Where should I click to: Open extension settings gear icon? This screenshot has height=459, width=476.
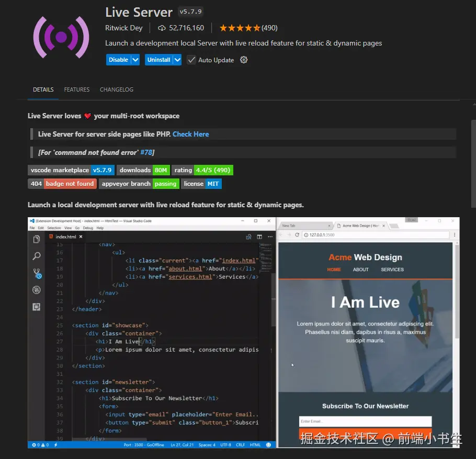(x=244, y=60)
